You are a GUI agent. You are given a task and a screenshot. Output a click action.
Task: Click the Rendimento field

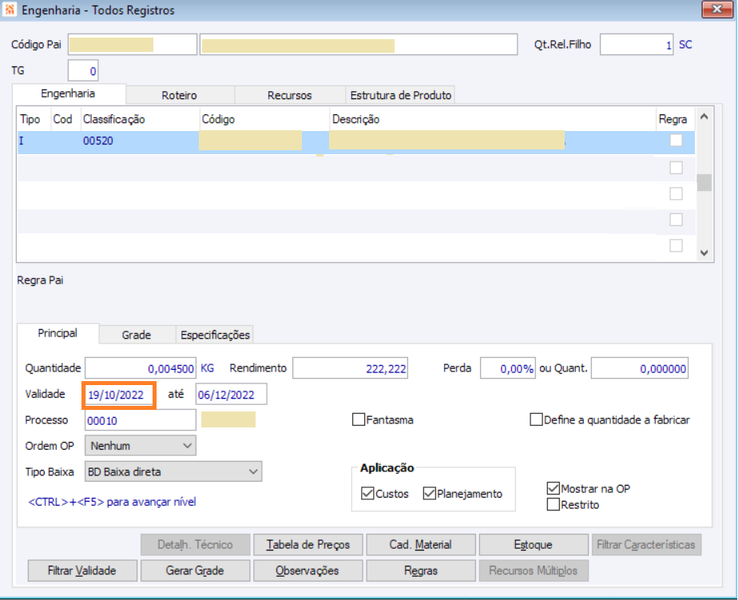tap(350, 368)
